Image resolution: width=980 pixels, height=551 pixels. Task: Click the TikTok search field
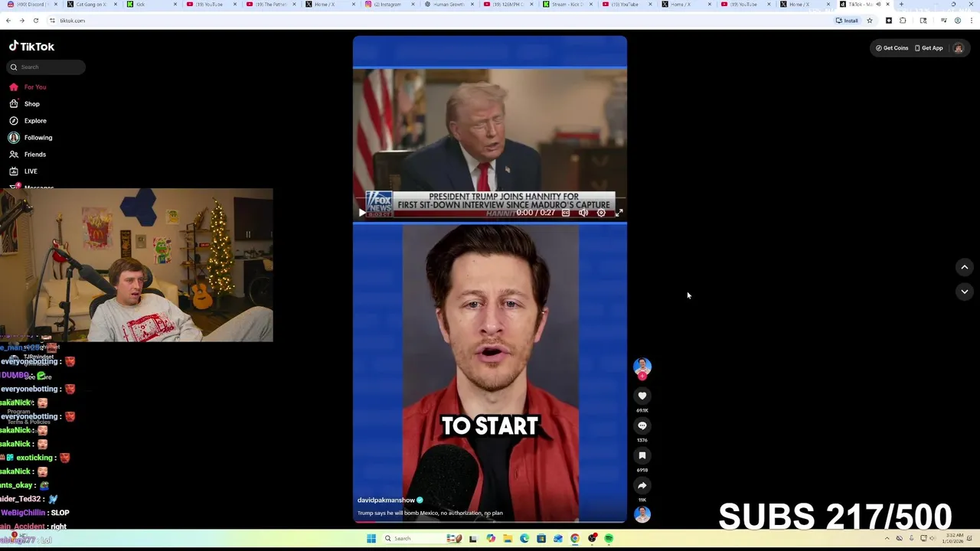tap(47, 67)
